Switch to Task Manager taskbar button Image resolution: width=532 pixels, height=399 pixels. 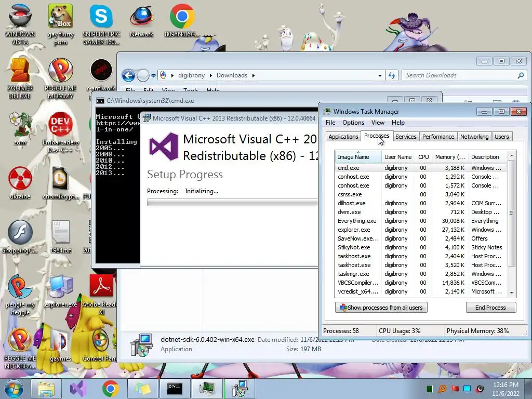[207, 389]
